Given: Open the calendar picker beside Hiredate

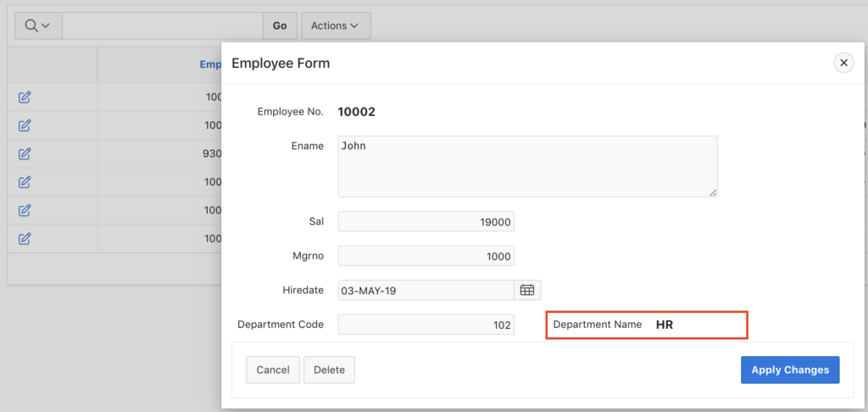Looking at the screenshot, I should coord(527,290).
